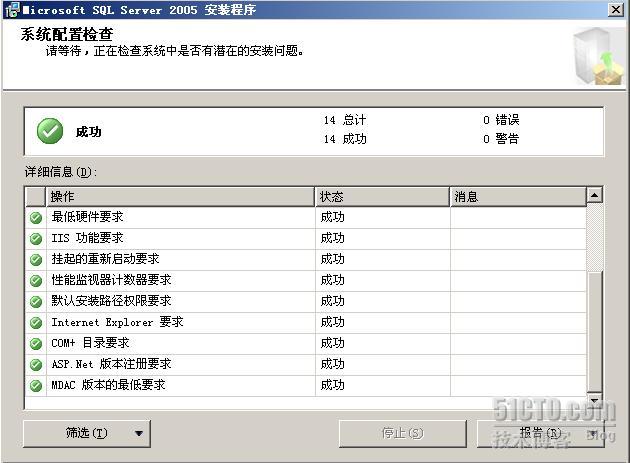Click the disabled 停止(S) button
630x463 pixels.
point(403,433)
